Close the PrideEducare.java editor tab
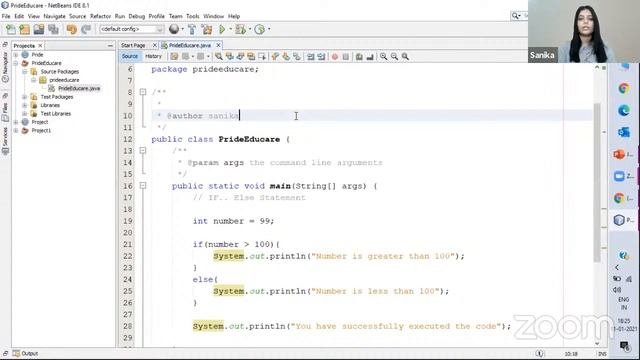The height and width of the screenshot is (360, 640). (x=218, y=45)
